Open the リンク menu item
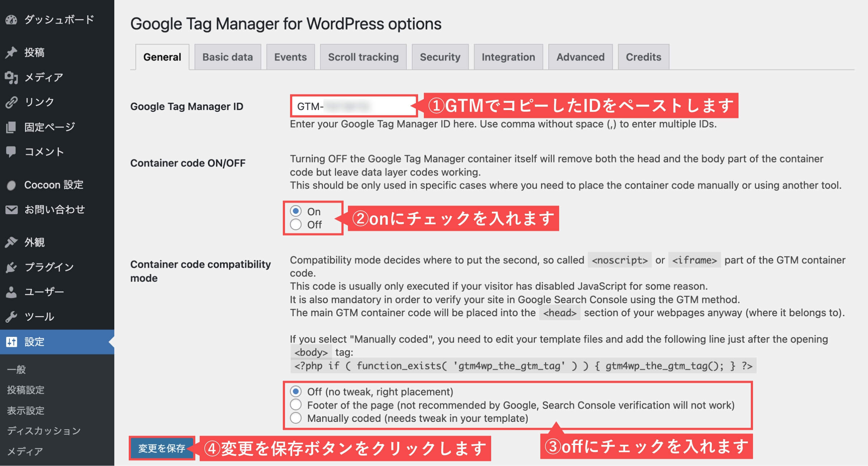The width and height of the screenshot is (868, 466). click(x=57, y=102)
